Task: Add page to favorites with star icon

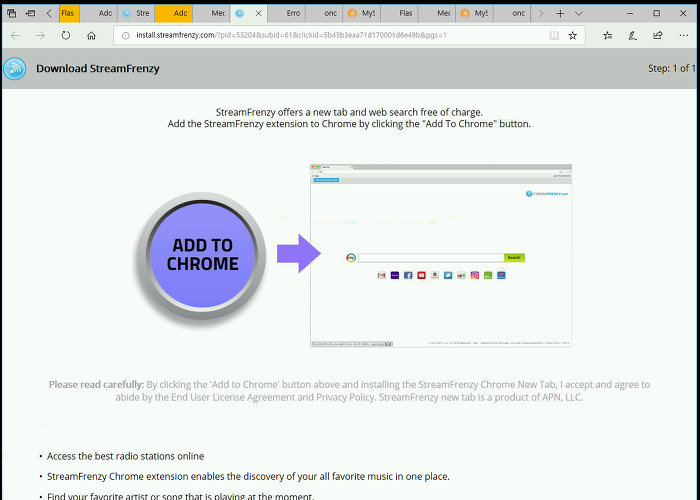Action: pyautogui.click(x=573, y=36)
